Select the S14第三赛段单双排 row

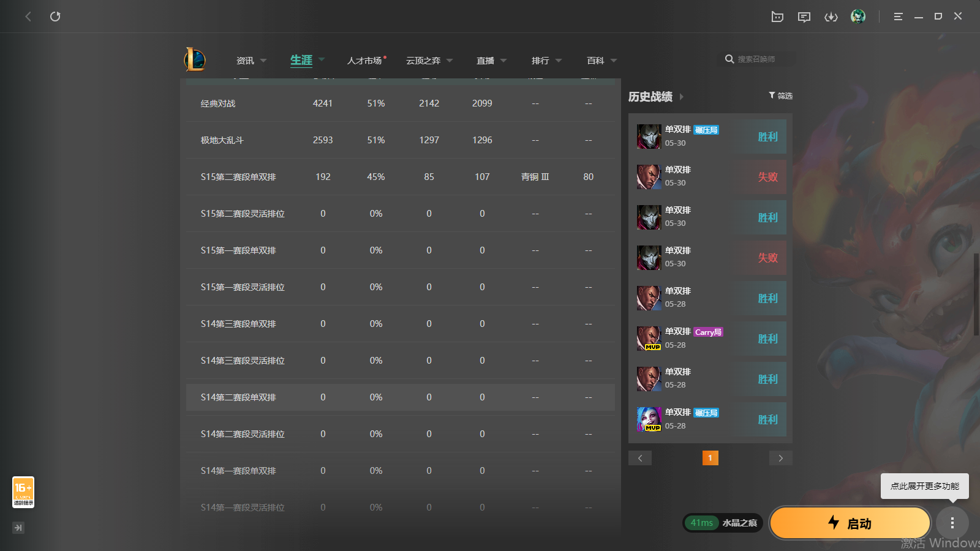[x=401, y=324]
